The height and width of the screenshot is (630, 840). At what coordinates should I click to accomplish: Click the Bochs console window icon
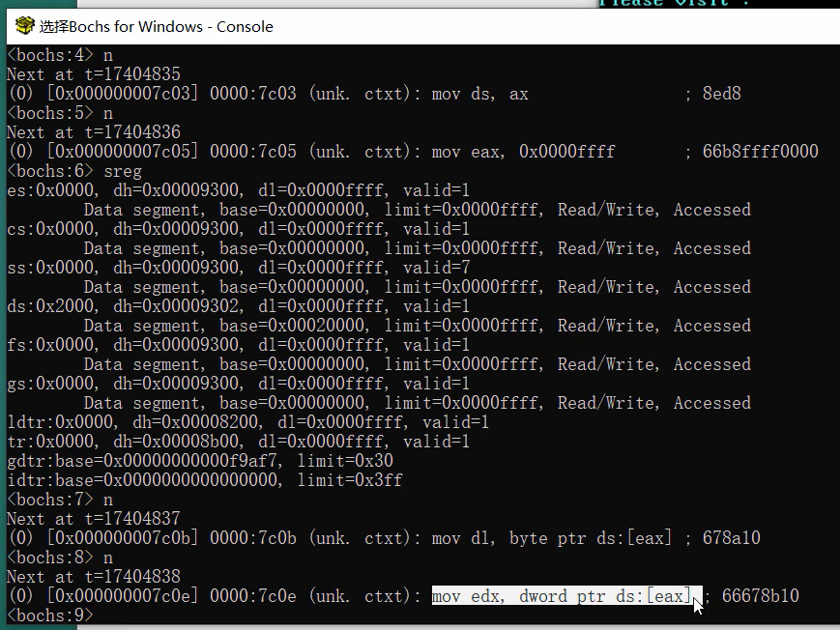click(24, 26)
